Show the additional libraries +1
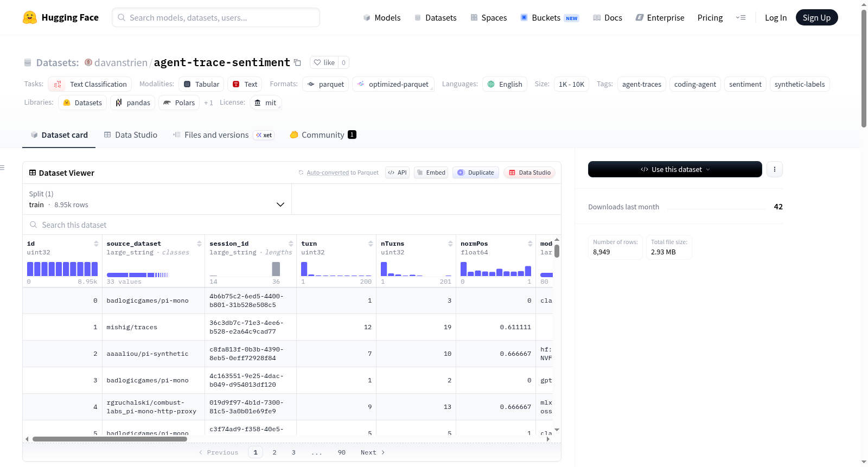Viewport: 868px width, 467px height. tap(208, 103)
